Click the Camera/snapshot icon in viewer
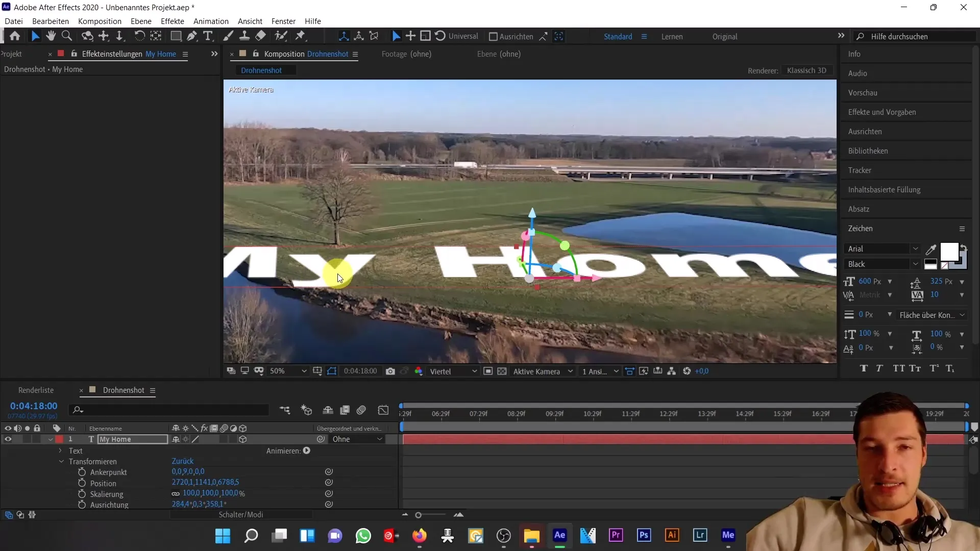Viewport: 980px width, 551px height. (391, 371)
